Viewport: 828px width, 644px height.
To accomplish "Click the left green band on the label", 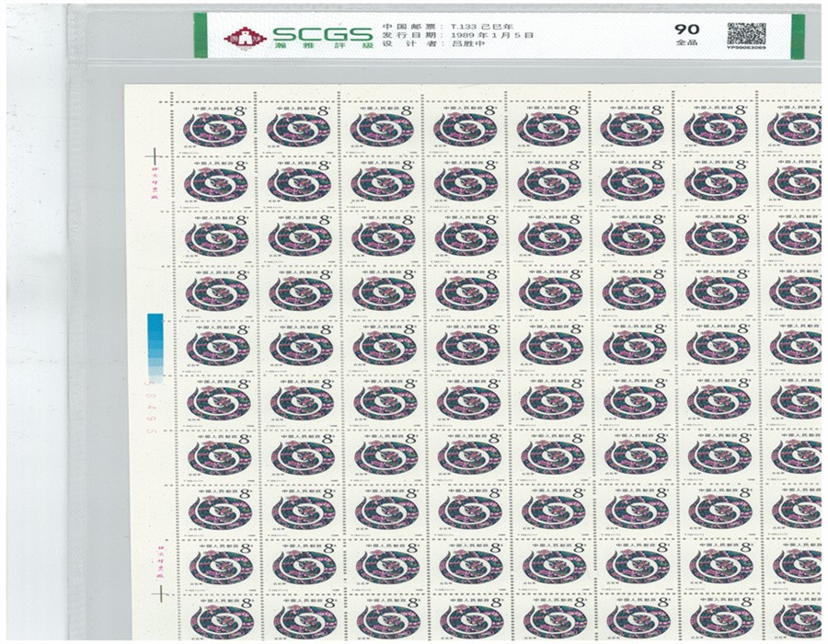I will pos(200,36).
